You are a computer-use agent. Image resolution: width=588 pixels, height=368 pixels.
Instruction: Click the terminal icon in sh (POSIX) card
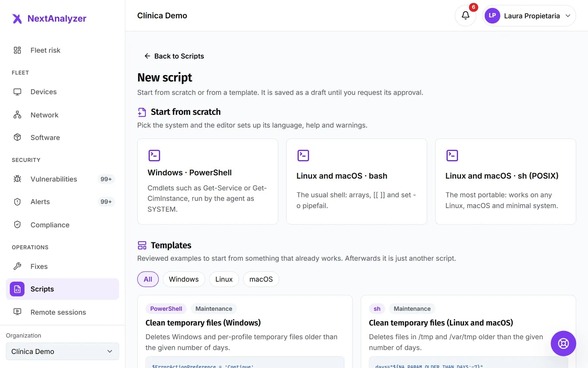click(452, 155)
